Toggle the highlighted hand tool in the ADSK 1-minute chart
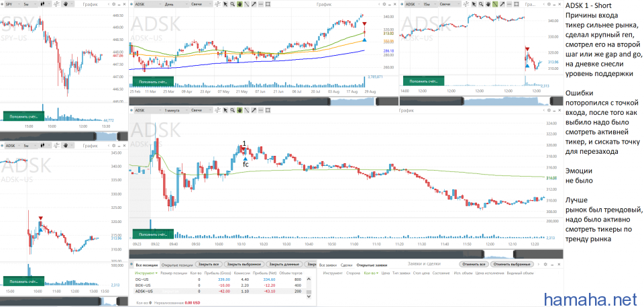This screenshot has height=307, width=644. [239, 110]
